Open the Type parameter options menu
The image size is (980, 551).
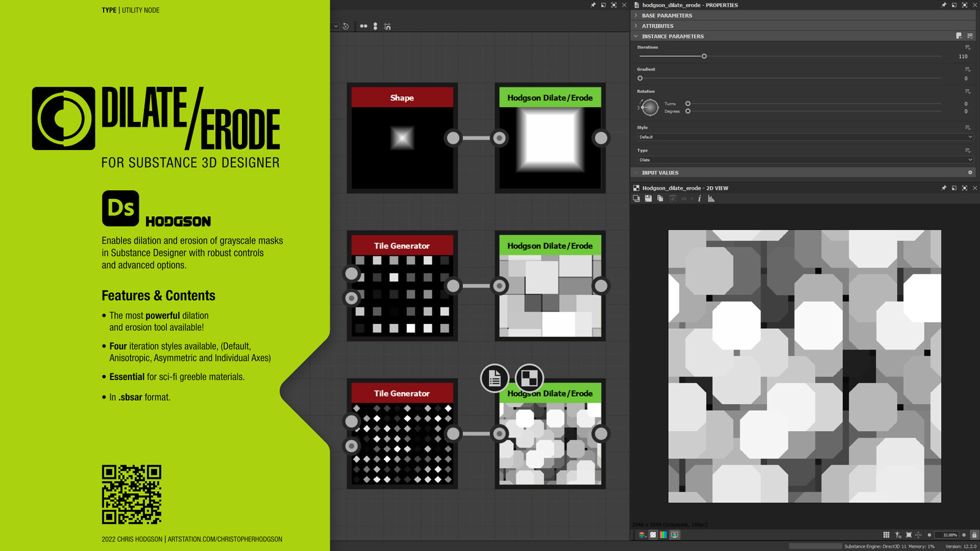click(968, 150)
